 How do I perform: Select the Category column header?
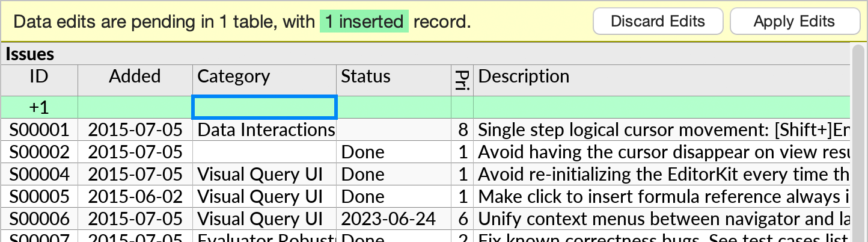point(264,80)
